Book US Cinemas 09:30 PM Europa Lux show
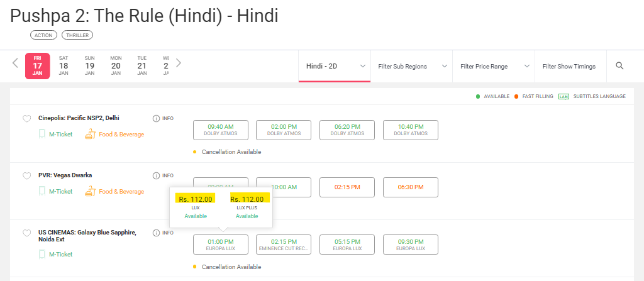 (411, 245)
